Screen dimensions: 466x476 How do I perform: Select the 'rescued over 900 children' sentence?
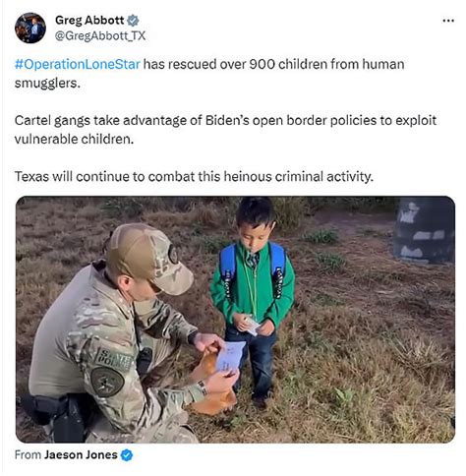(x=209, y=74)
